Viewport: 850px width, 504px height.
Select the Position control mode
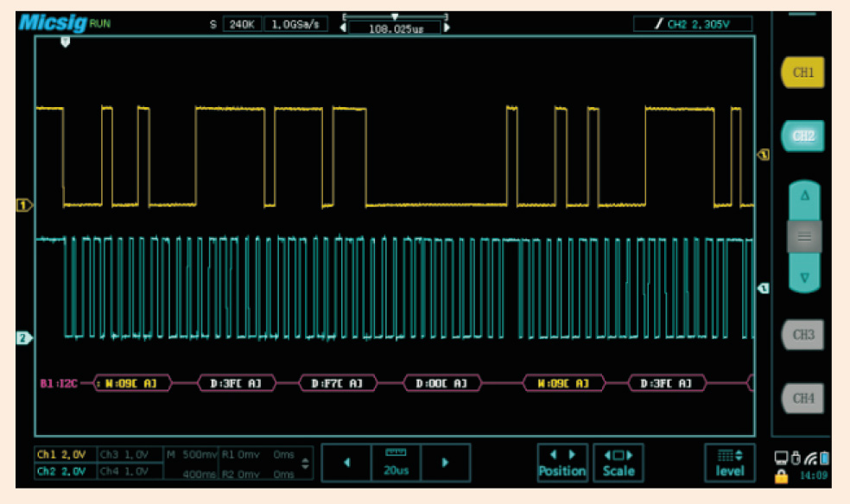561,463
